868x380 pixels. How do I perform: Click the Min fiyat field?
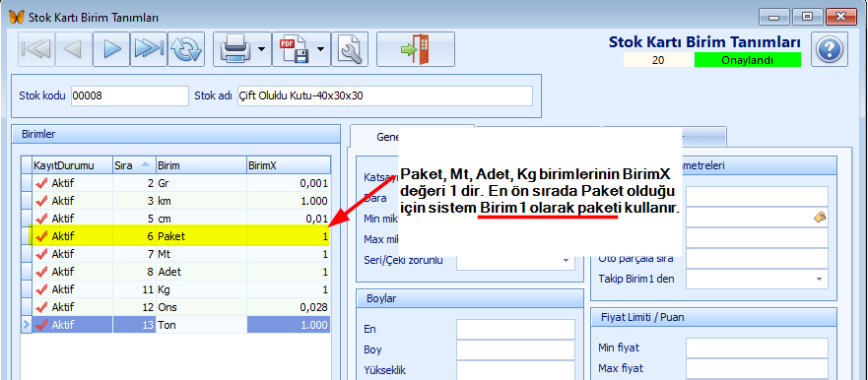pos(757,348)
